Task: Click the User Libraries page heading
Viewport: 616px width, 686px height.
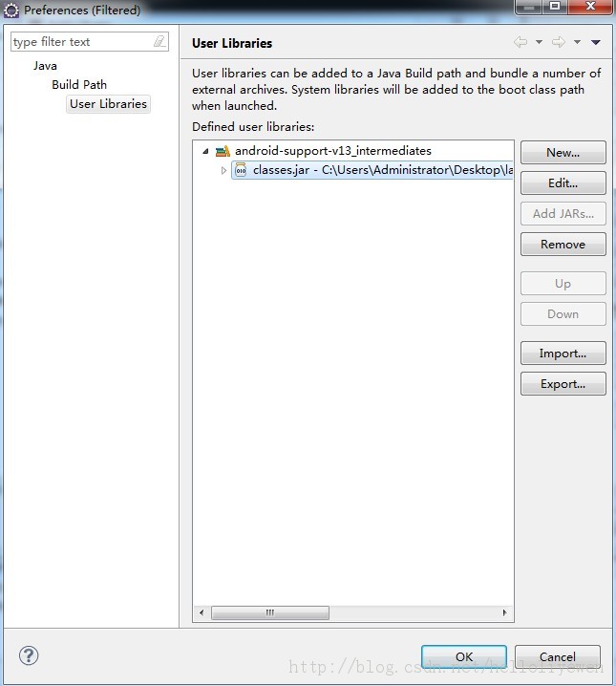Action: 232,43
